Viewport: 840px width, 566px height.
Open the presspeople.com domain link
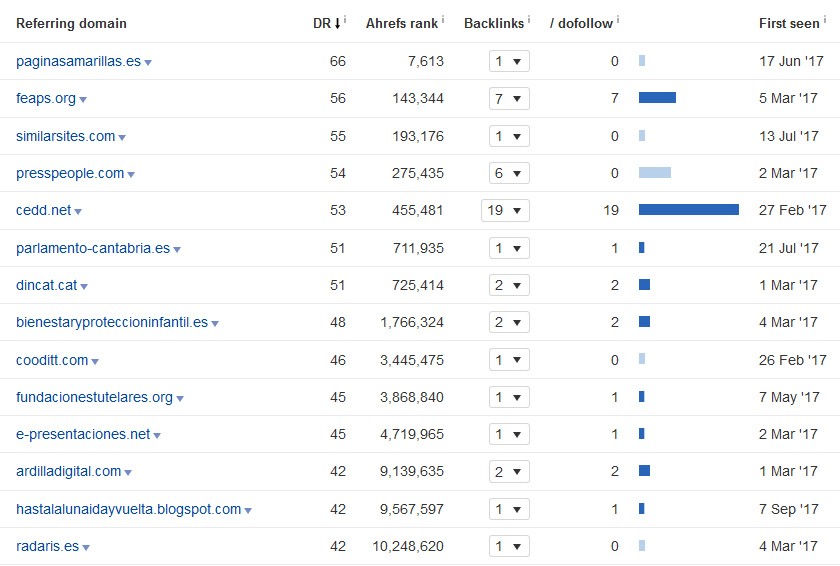(x=70, y=173)
